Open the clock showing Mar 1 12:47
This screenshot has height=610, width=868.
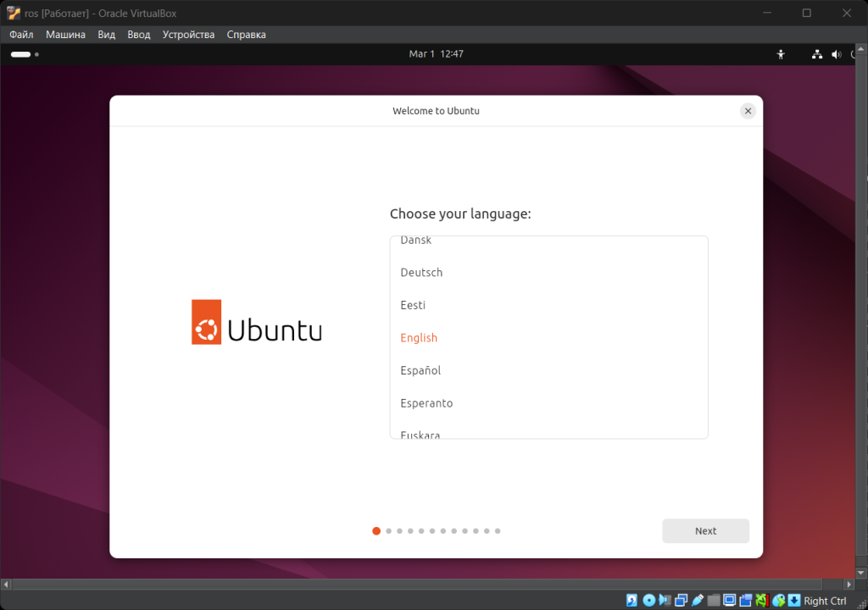[x=437, y=53]
